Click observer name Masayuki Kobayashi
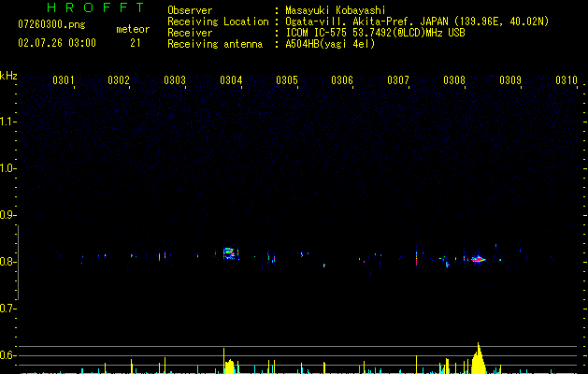 [336, 10]
